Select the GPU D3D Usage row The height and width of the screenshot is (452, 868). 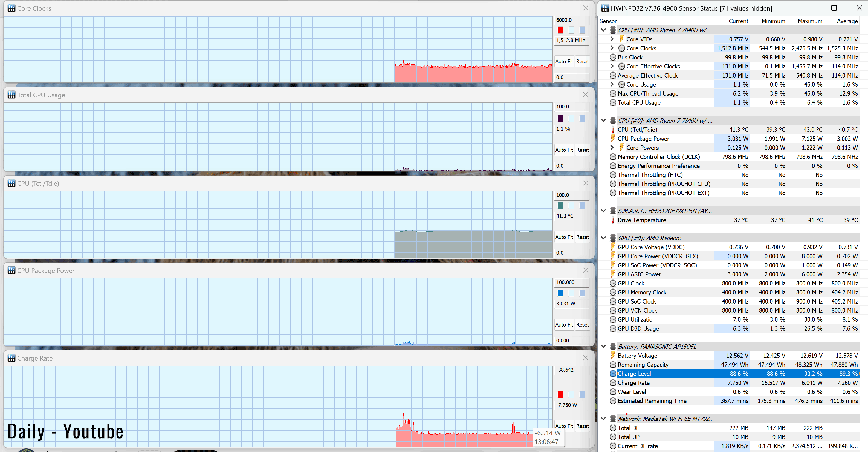point(734,328)
